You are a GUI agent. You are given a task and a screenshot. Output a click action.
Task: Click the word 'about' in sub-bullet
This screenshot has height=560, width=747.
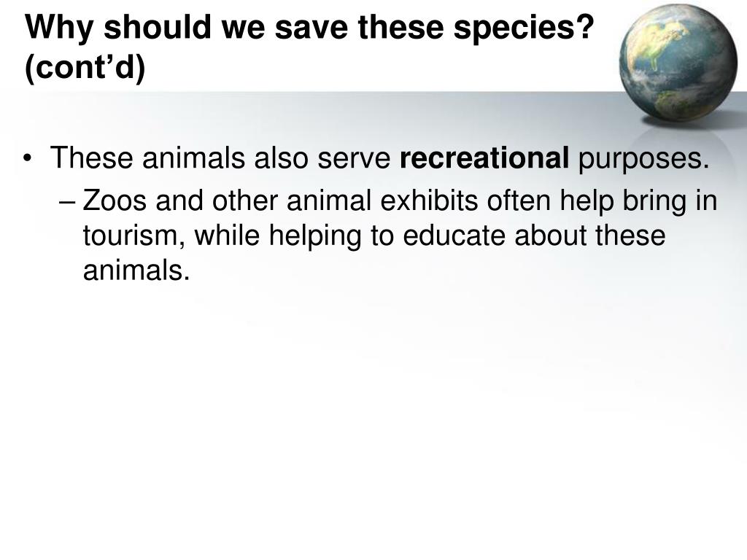550,236
